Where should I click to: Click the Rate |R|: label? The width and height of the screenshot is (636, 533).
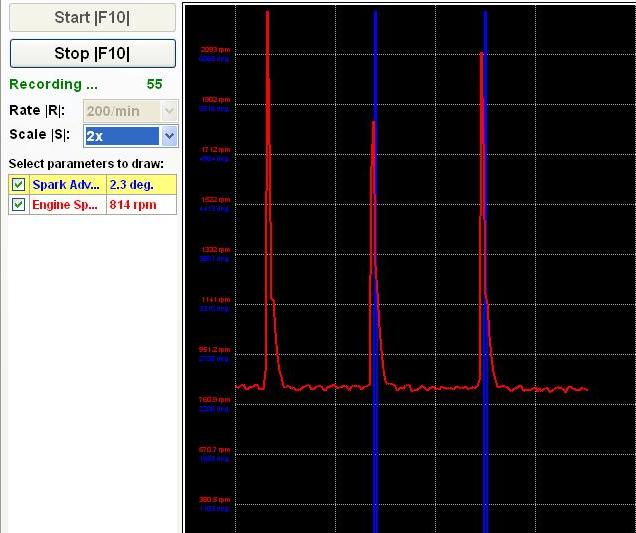click(37, 110)
